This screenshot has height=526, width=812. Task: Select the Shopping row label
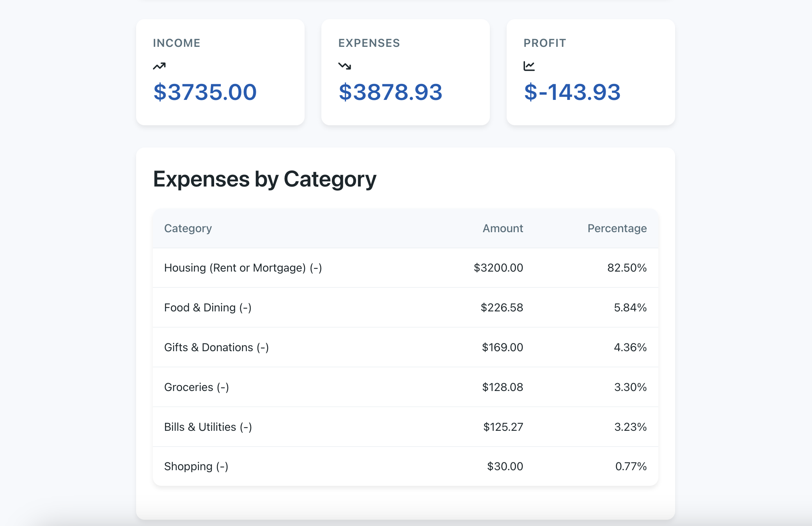click(196, 467)
